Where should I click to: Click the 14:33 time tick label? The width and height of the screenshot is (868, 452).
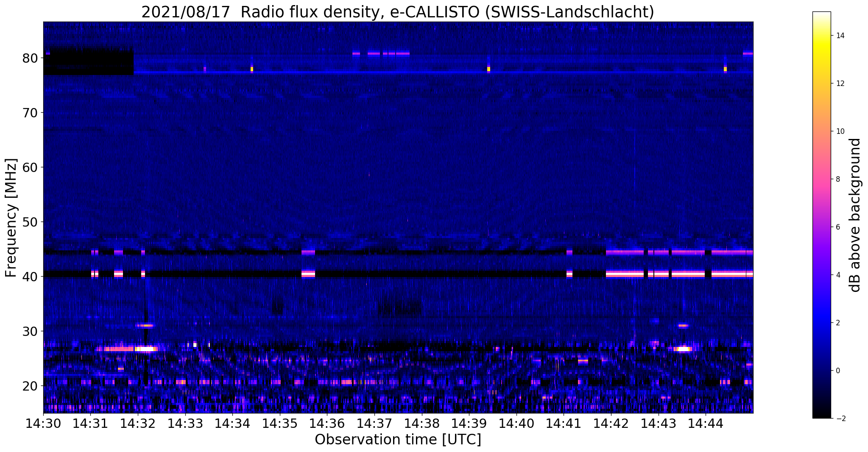click(x=185, y=423)
